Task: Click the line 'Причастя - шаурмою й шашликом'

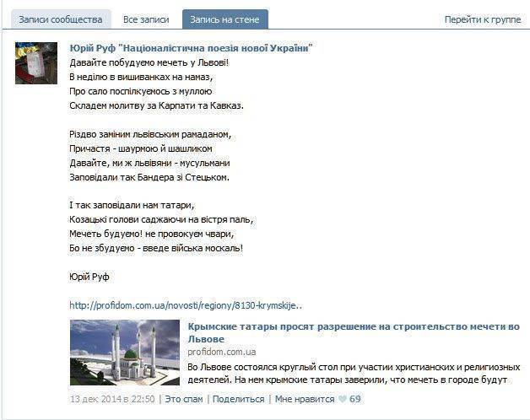Action: coord(141,148)
